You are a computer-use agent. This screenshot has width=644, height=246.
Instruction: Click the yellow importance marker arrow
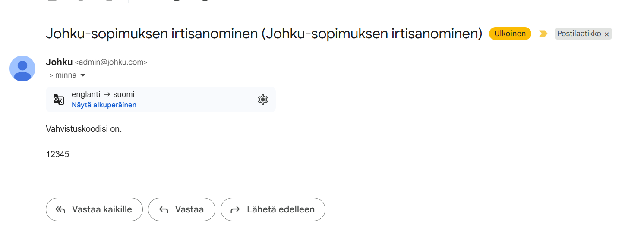coord(543,34)
